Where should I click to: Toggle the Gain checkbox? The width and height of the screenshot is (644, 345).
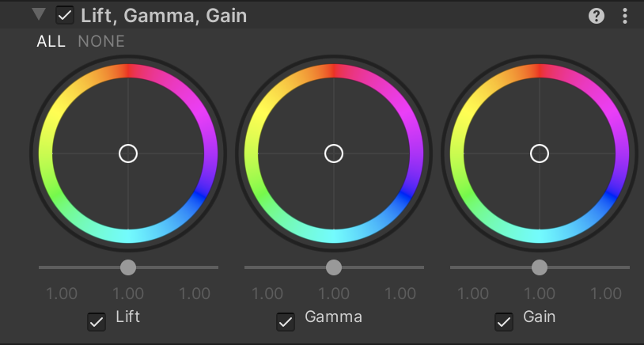[x=504, y=321]
